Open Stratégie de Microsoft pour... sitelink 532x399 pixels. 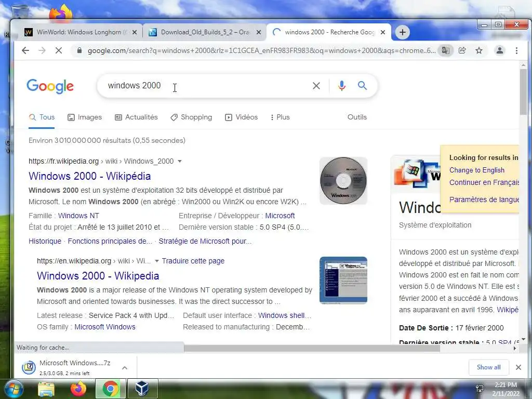(205, 241)
